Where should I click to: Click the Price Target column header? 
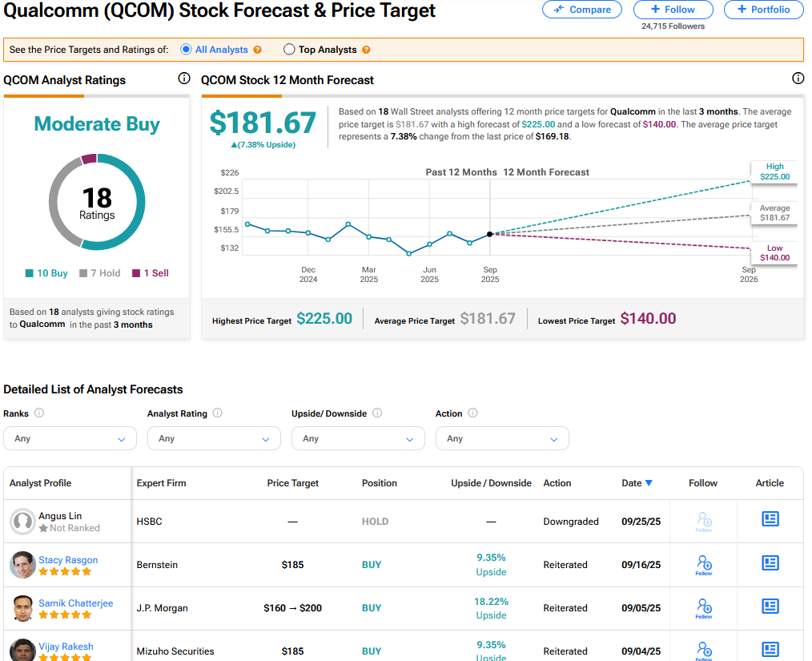(292, 483)
